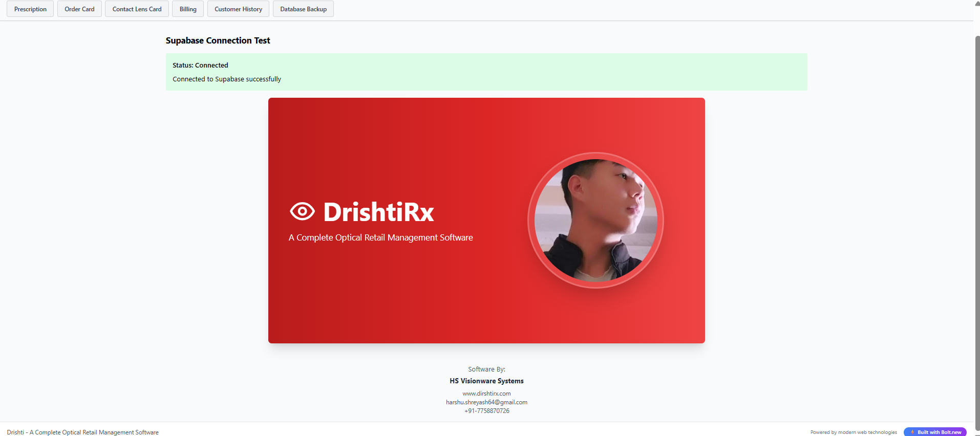980x436 pixels.
Task: Click the www.dirshtirx.com website text
Action: tap(486, 394)
